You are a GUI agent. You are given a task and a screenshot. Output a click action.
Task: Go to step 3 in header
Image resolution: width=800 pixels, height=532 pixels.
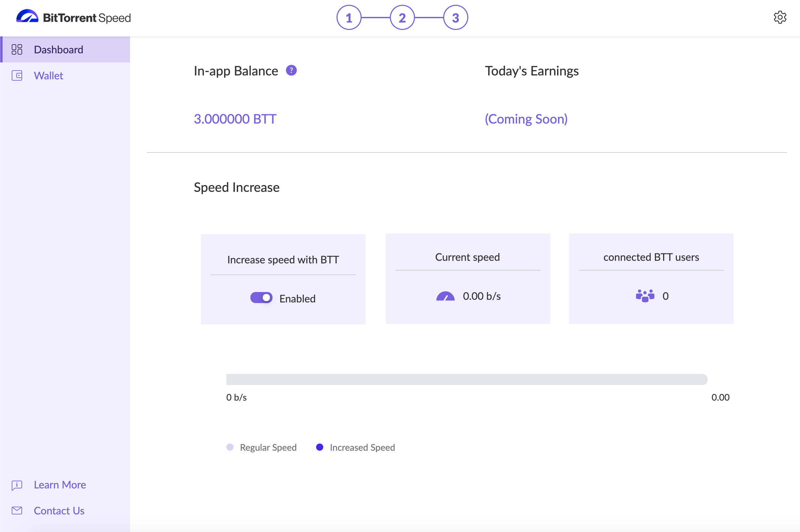455,18
